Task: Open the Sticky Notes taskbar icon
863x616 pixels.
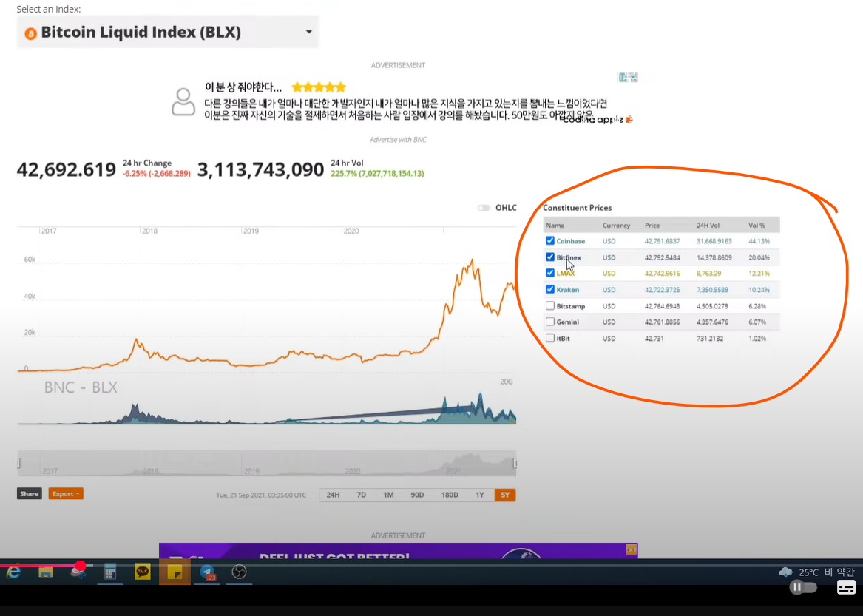Action: click(175, 572)
